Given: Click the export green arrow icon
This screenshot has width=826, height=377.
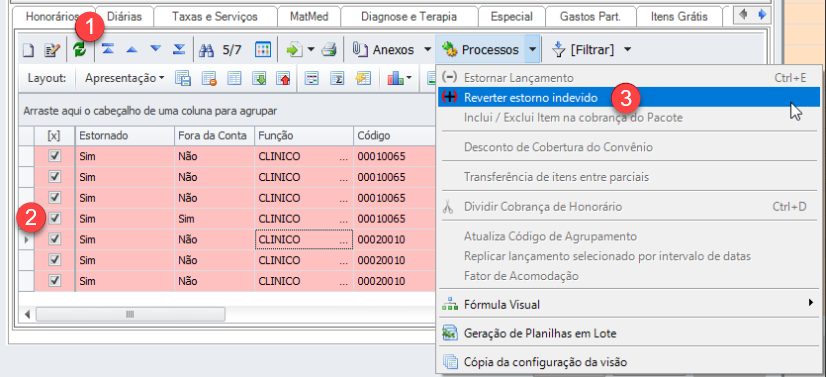Looking at the screenshot, I should coord(293,50).
